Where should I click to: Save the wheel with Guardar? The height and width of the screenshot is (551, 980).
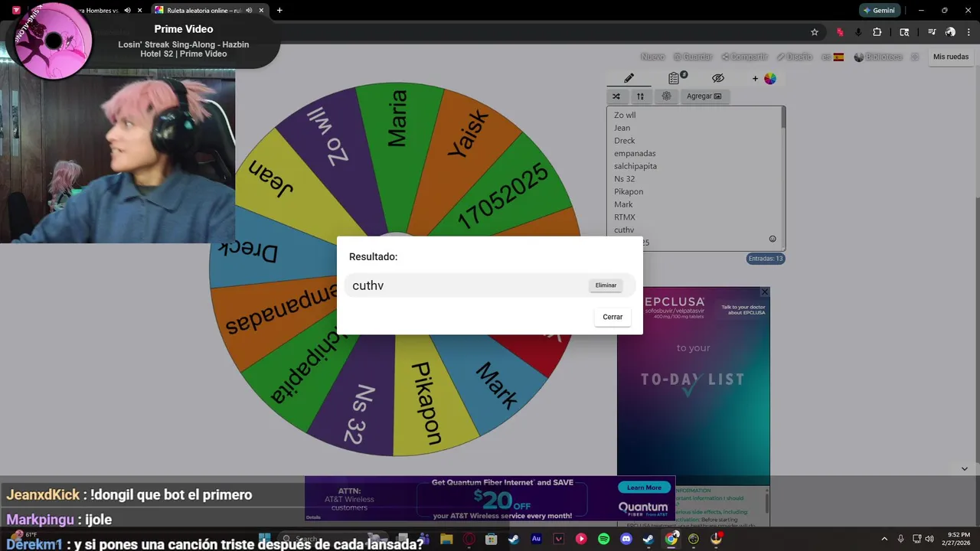coord(693,57)
